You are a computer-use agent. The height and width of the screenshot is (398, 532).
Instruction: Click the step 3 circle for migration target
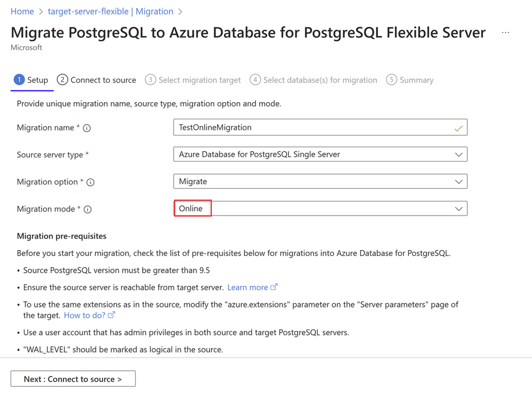pos(150,80)
